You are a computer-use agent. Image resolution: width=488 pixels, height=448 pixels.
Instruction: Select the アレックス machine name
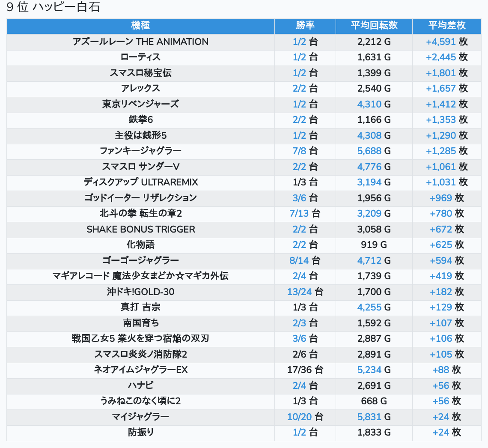[140, 88]
